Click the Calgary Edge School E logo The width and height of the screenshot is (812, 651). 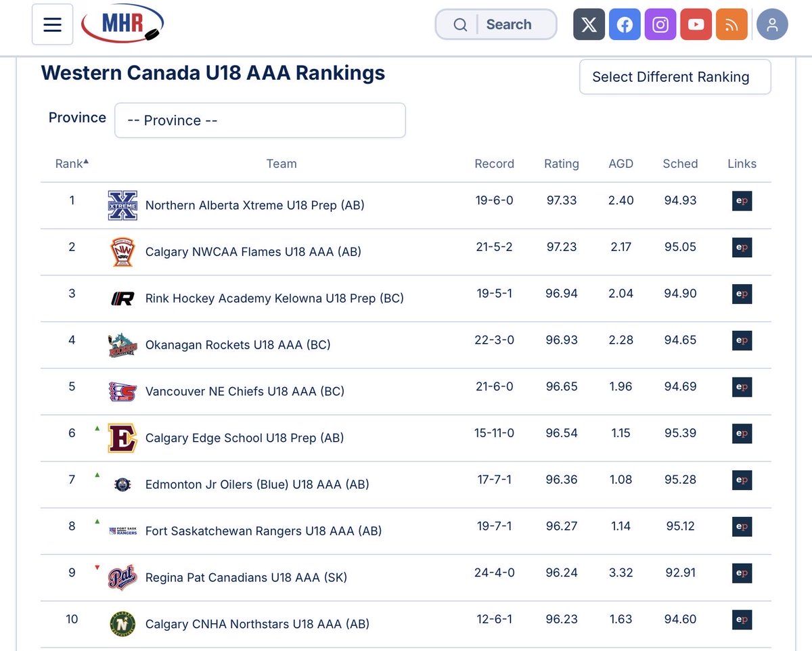click(x=122, y=438)
